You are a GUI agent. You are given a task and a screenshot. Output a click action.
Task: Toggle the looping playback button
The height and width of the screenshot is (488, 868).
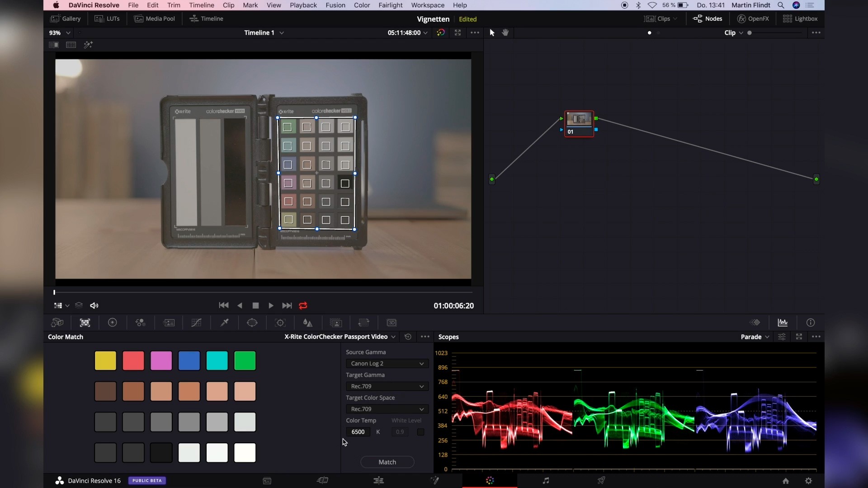click(x=303, y=305)
